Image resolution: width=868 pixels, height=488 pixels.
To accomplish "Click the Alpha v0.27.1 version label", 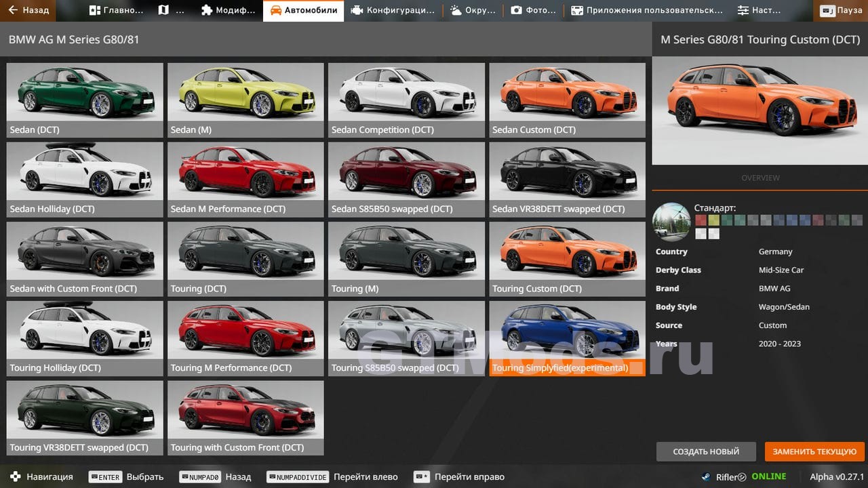I will pyautogui.click(x=837, y=476).
